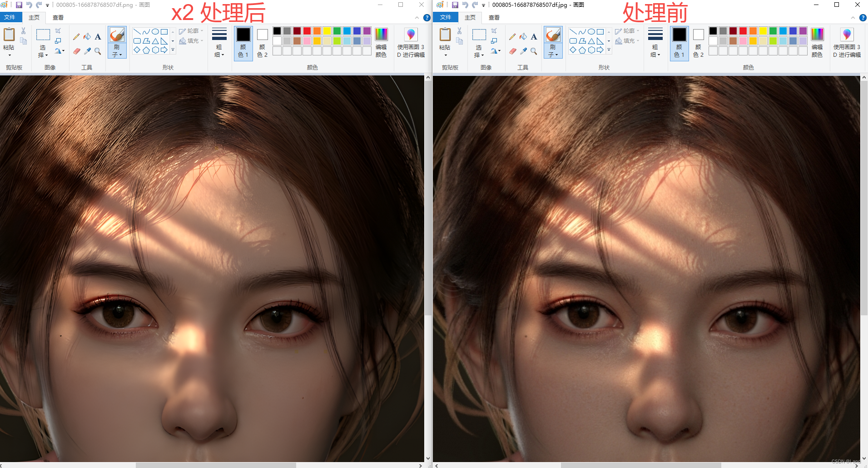Open Select dropdown in left window
This screenshot has height=468, width=868.
tap(43, 51)
